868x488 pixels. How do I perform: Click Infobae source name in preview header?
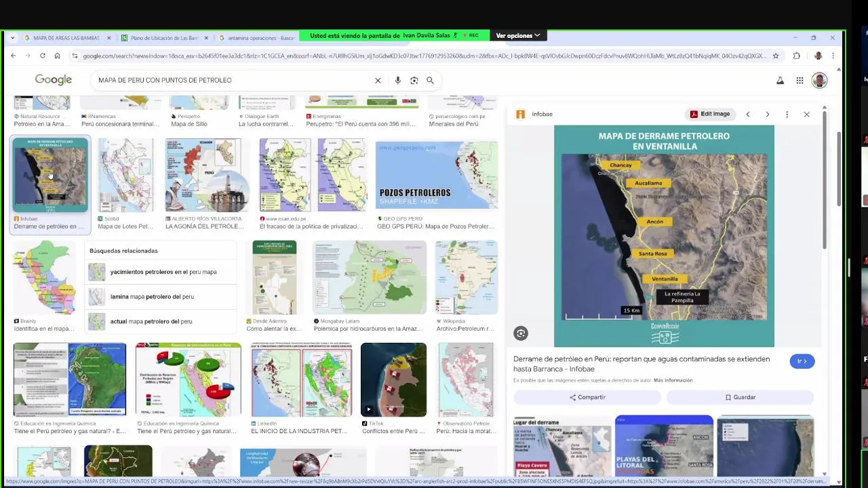point(542,114)
